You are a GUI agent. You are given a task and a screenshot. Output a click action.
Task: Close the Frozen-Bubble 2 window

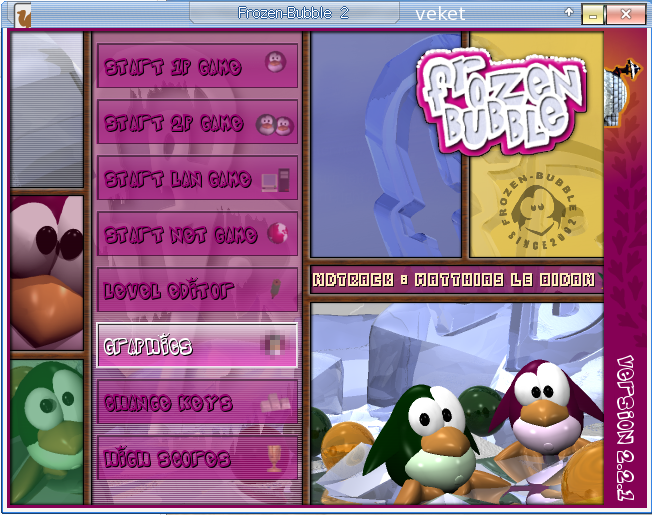(x=626, y=15)
